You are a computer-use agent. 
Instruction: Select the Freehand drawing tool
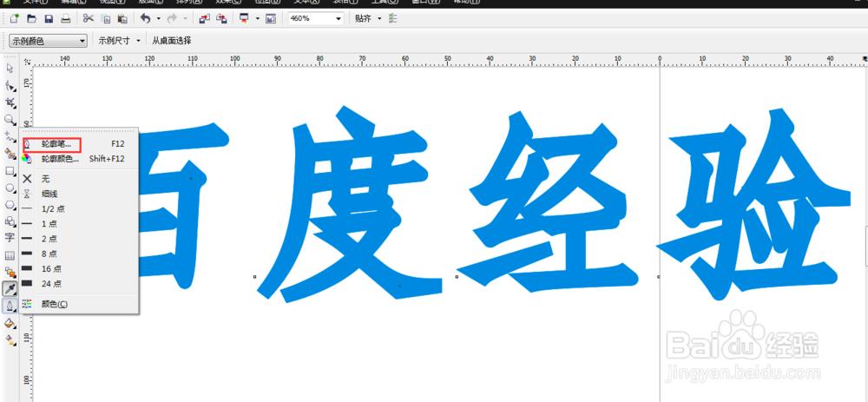pyautogui.click(x=10, y=137)
